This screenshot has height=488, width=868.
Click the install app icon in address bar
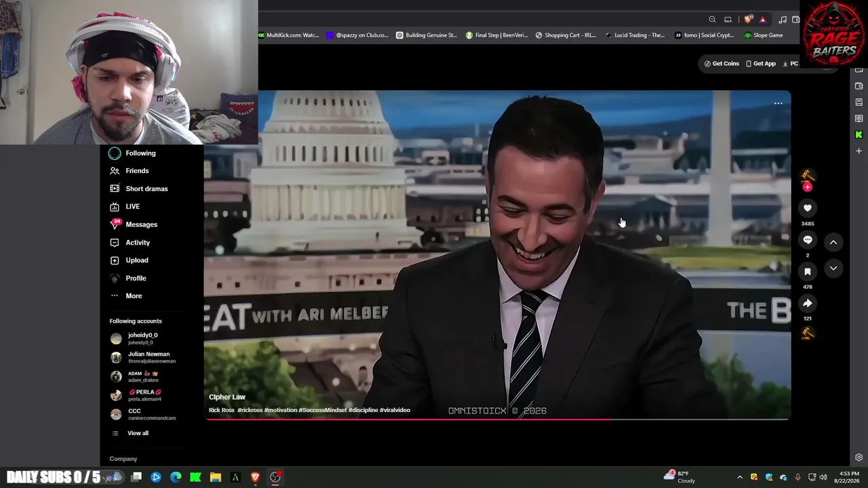click(x=728, y=20)
